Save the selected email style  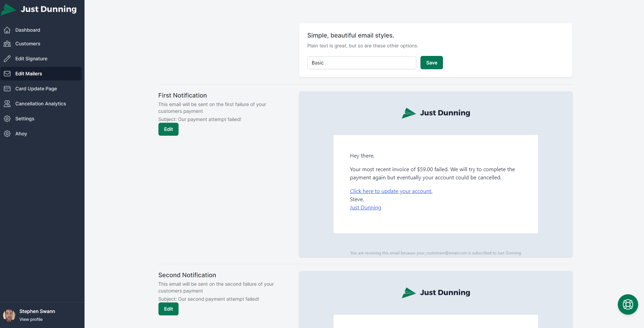point(431,63)
